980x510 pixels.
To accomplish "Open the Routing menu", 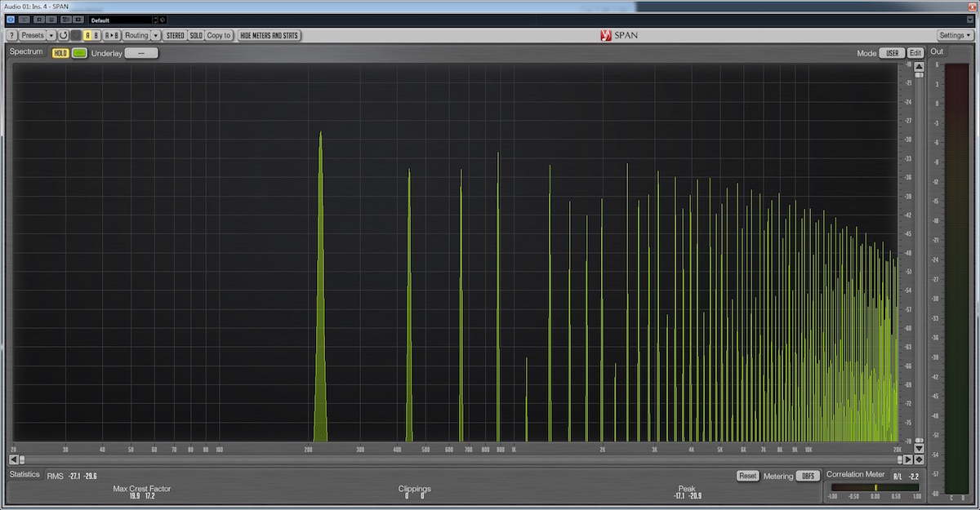I will (136, 35).
